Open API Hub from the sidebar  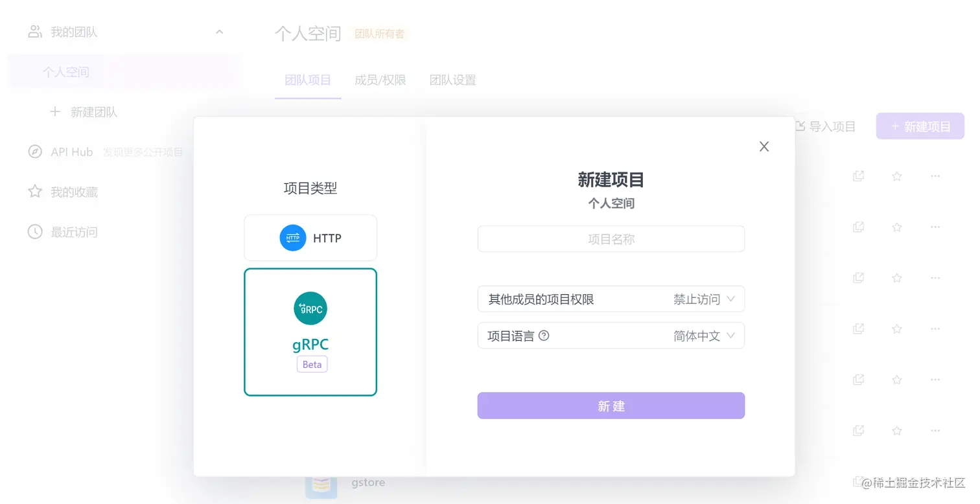pyautogui.click(x=72, y=152)
